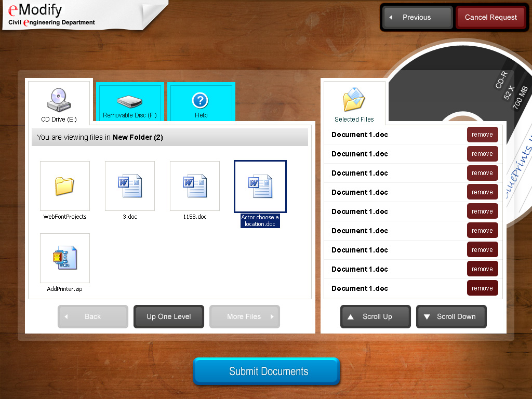Click the WebFontProjects folder name

pyautogui.click(x=65, y=217)
